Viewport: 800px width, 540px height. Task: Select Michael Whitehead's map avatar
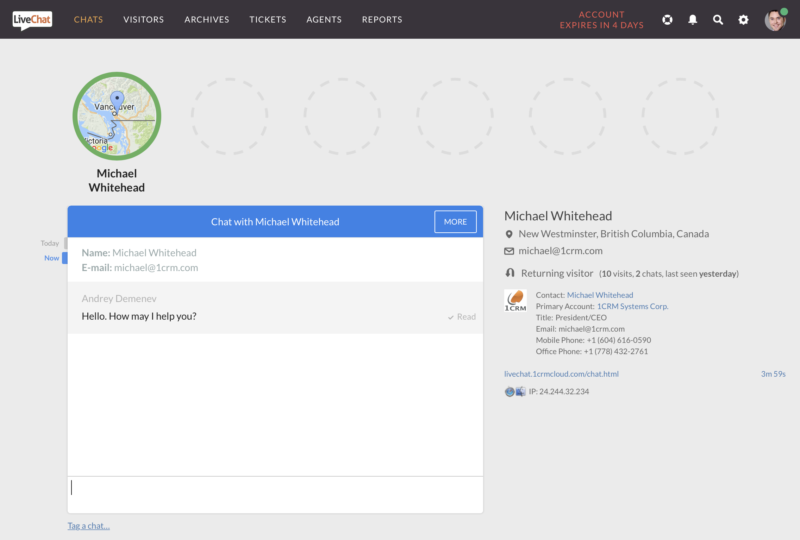[x=116, y=116]
